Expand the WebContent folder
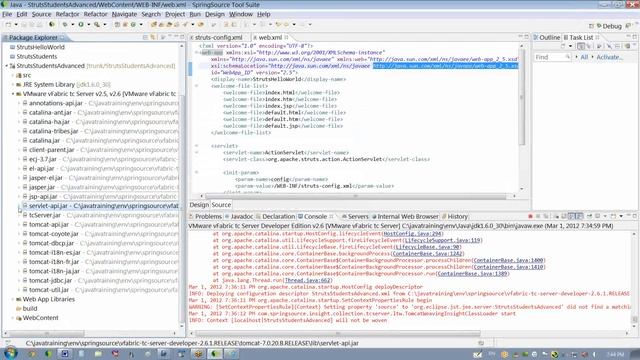This screenshot has width=640, height=360. coord(13,318)
